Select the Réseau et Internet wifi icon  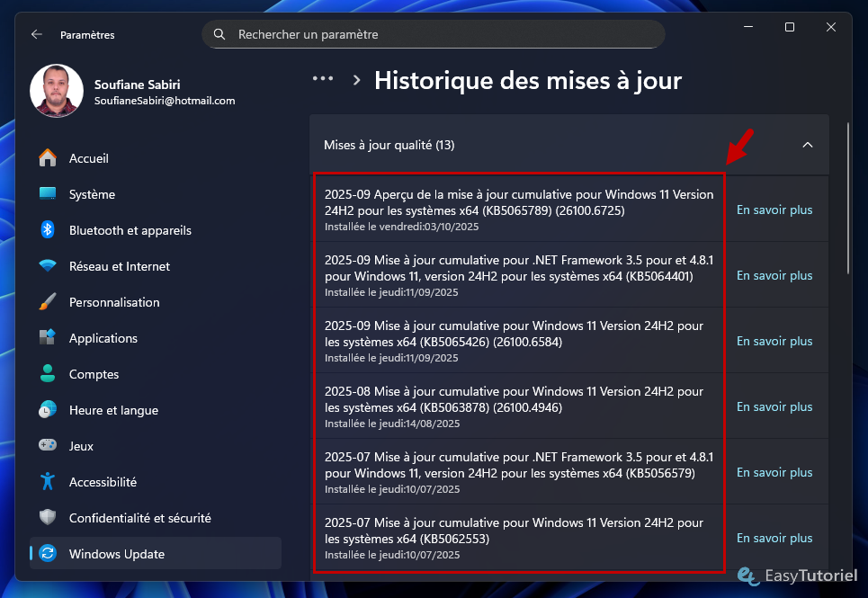click(48, 266)
